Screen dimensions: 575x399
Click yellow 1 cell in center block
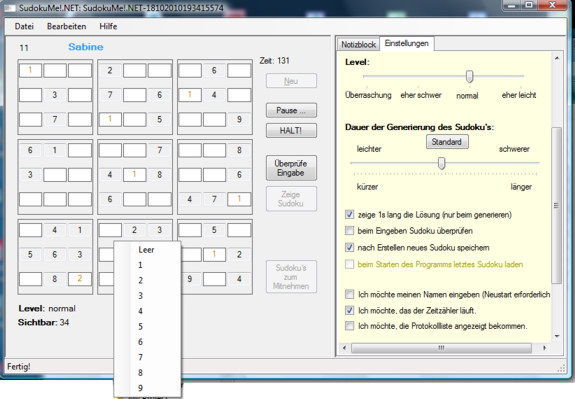[x=134, y=175]
